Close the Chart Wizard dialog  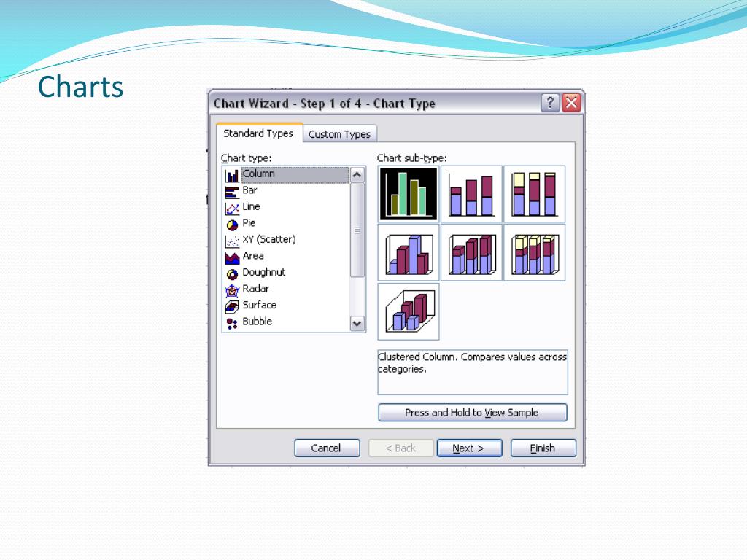coord(571,103)
